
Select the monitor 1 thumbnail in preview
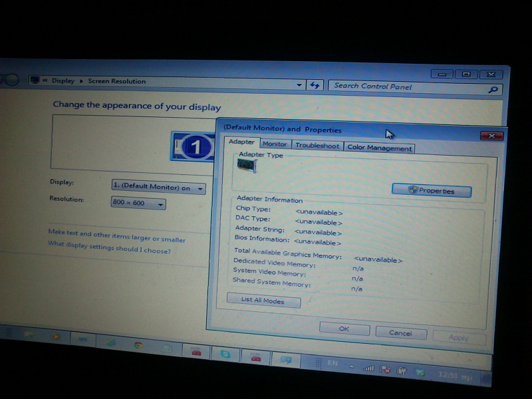click(x=193, y=146)
